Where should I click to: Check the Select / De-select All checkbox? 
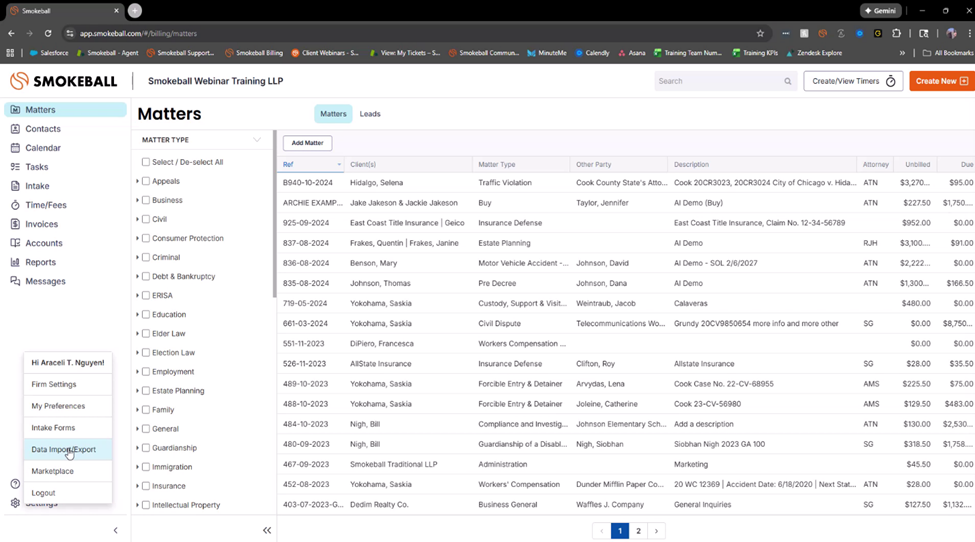click(x=146, y=162)
